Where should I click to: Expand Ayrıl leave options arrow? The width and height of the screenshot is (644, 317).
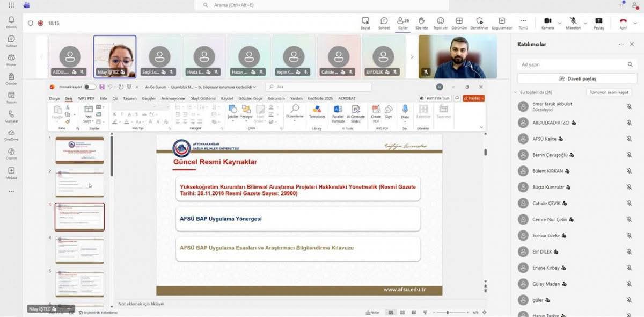point(636,23)
